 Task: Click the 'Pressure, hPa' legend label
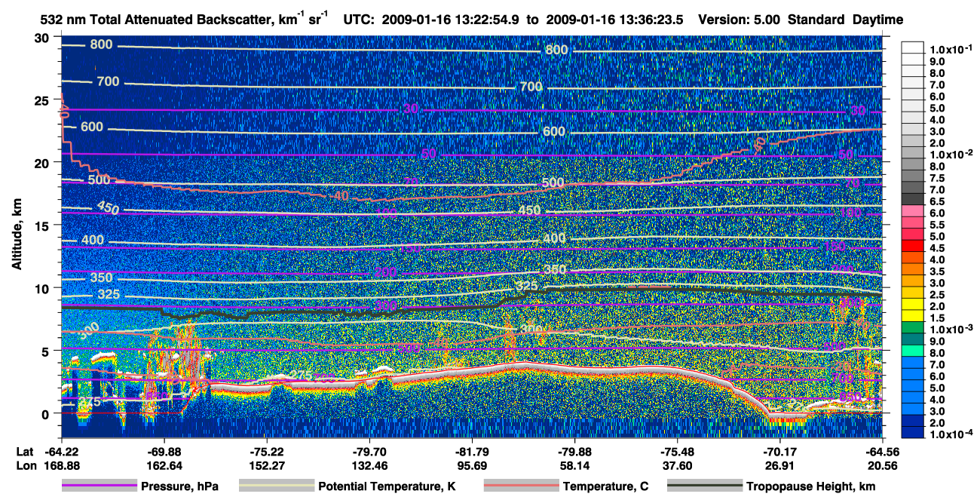179,487
